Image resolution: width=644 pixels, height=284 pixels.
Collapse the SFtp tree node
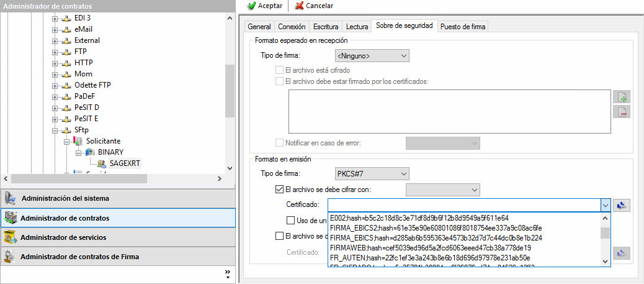click(55, 130)
